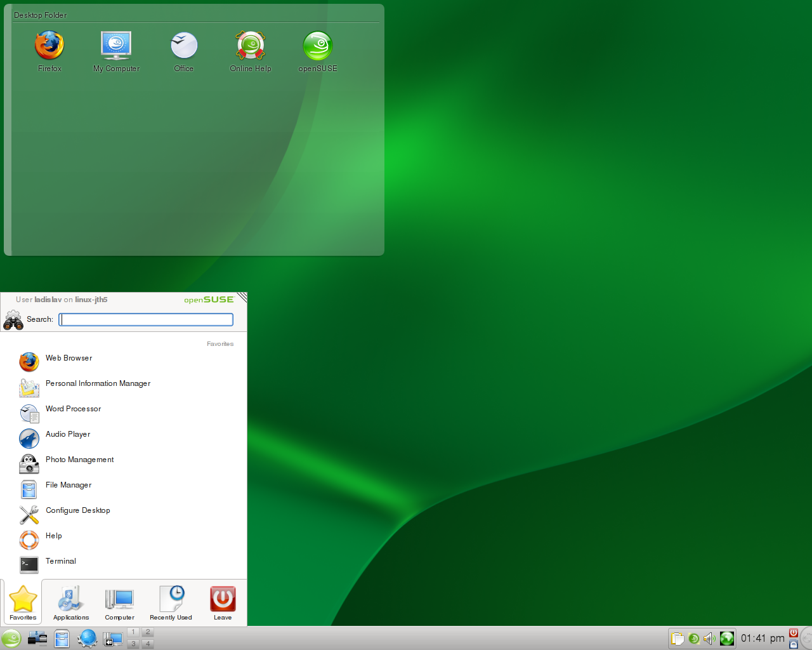Launch Audio Player entry
Image resolution: width=812 pixels, height=650 pixels.
click(124, 438)
